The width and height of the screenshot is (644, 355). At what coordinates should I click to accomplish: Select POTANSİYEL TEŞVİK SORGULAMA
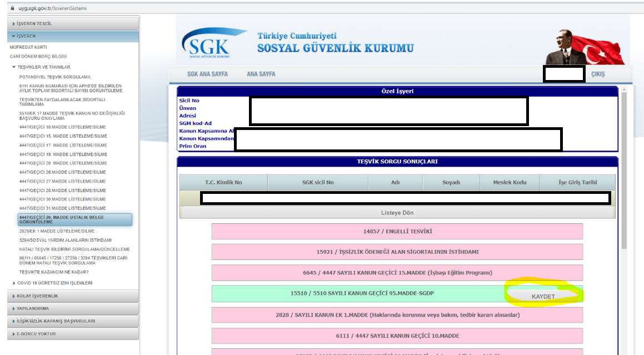coord(54,77)
